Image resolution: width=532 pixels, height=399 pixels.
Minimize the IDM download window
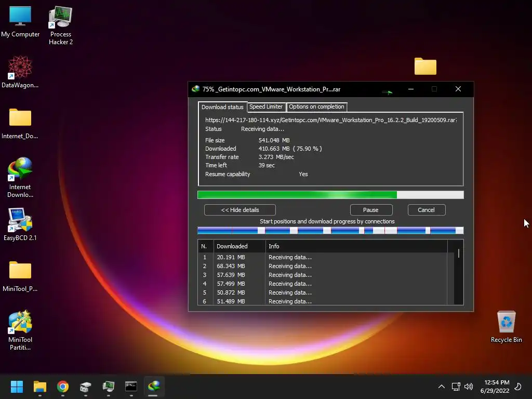point(411,89)
